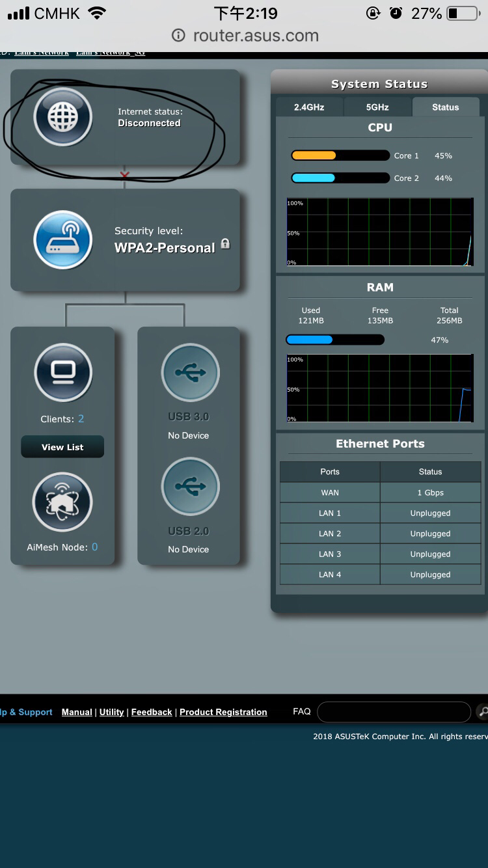This screenshot has width=488, height=868.
Task: Select the USB 3.0 port icon
Action: pyautogui.click(x=190, y=373)
